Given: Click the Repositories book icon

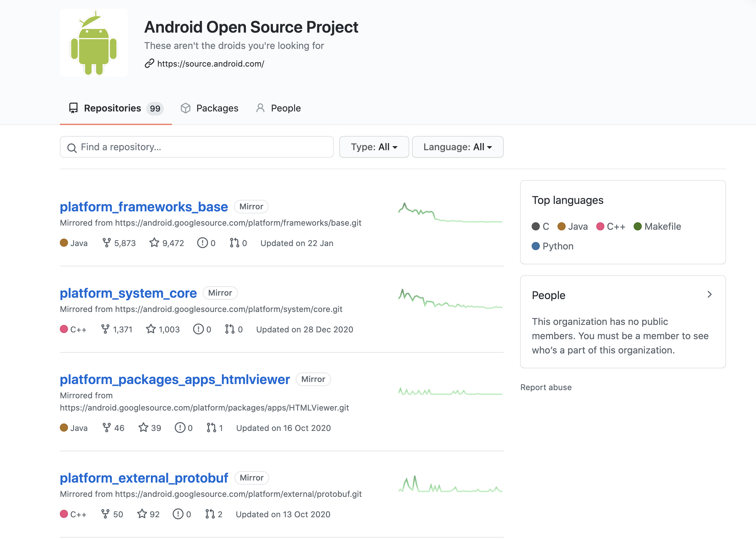Looking at the screenshot, I should [73, 108].
